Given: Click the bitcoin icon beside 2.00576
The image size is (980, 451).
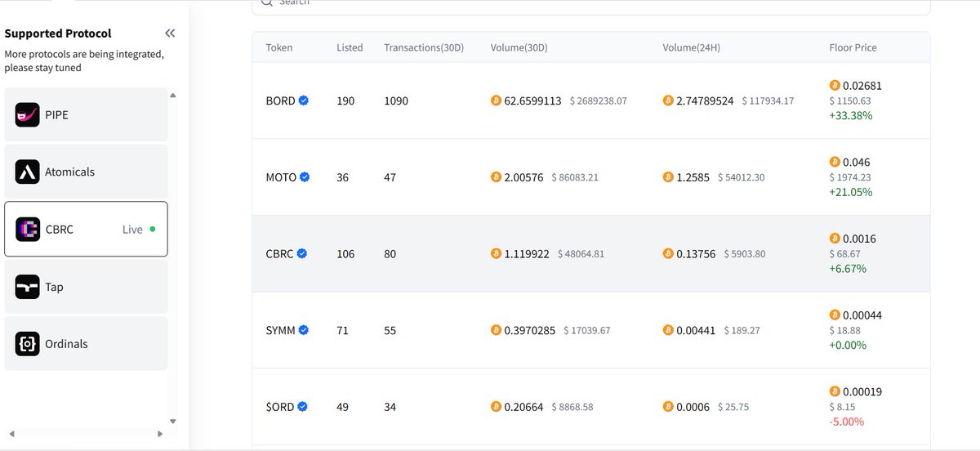Looking at the screenshot, I should coord(496,176).
